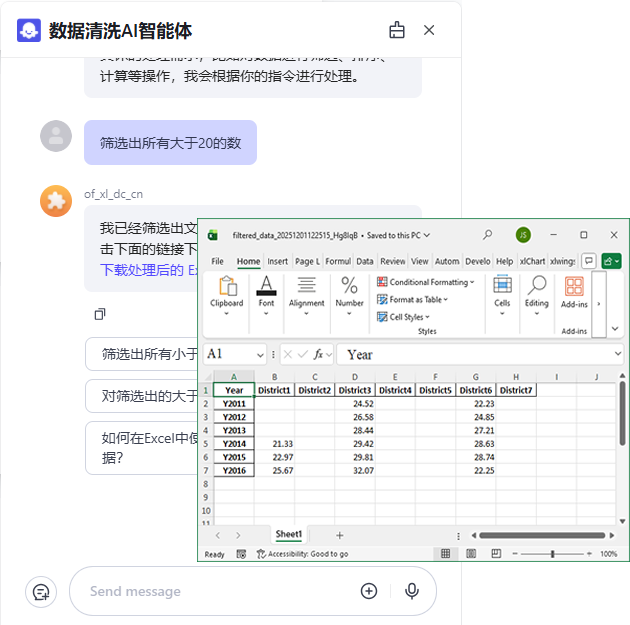Click the green Share button dropdown
Viewport: 630px width, 625px height.
[612, 261]
